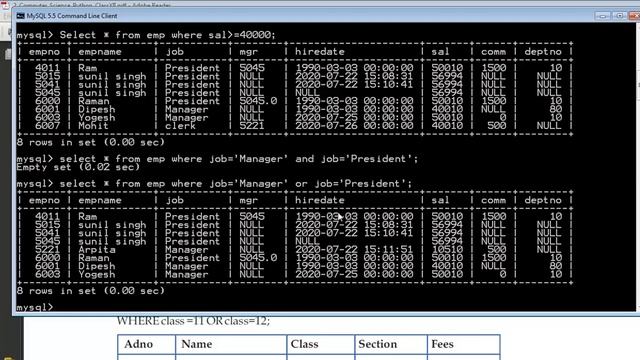Screen dimensions: 640x360
Task: Click the query containing or job='President'
Action: coord(236,184)
